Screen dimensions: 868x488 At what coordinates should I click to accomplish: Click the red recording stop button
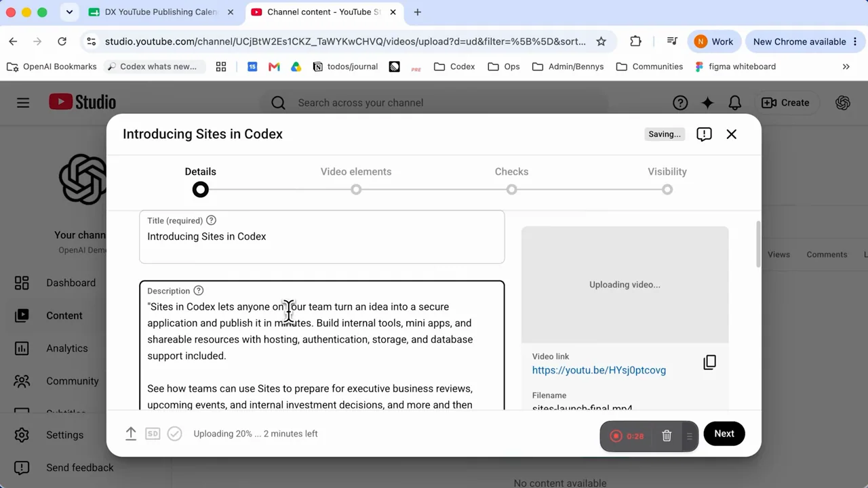616,436
